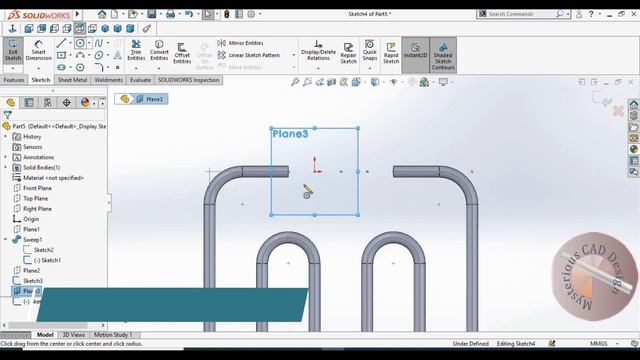Image resolution: width=640 pixels, height=360 pixels.
Task: Click Offset Entities
Action: pyautogui.click(x=182, y=53)
